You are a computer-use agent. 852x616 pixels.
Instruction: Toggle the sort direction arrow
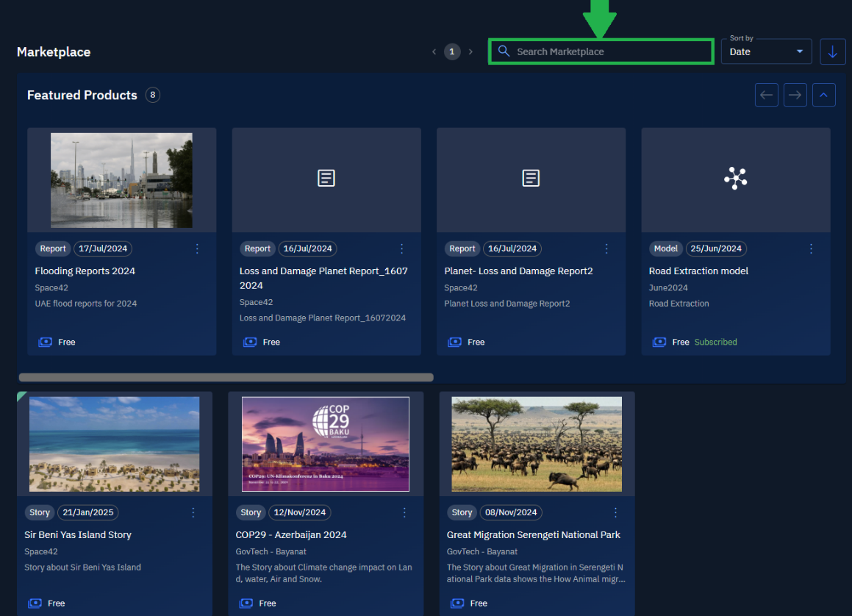click(x=832, y=52)
